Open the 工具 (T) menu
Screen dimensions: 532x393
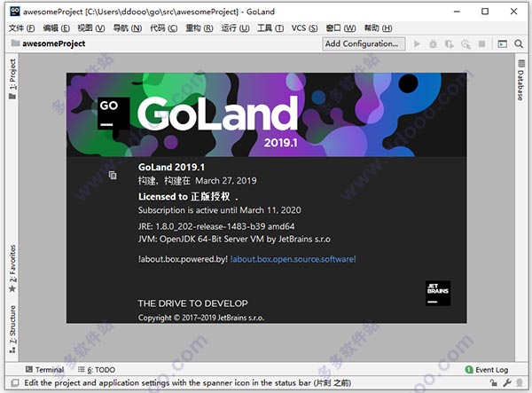click(x=270, y=28)
